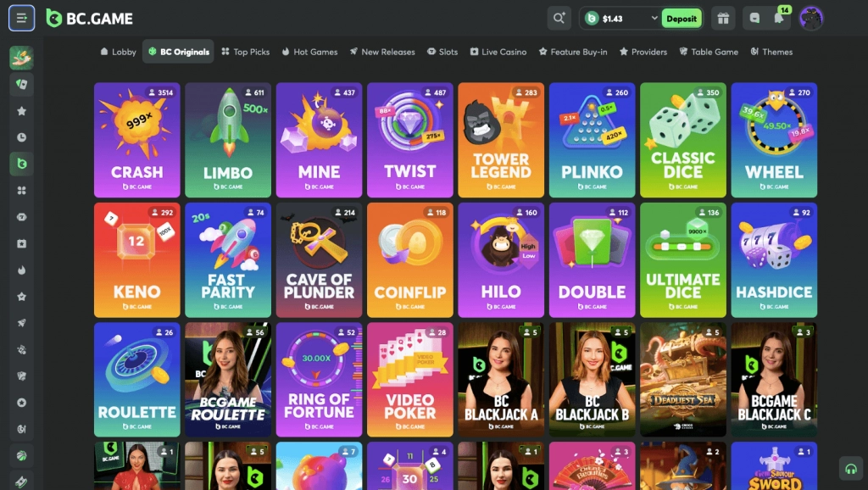Open the chat bubble icon
868x490 pixels.
(x=754, y=19)
